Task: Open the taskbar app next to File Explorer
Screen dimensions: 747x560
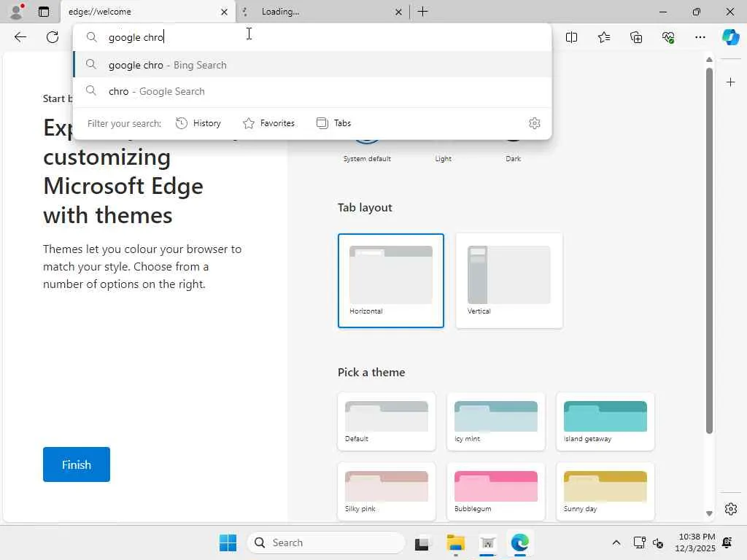Action: (487, 542)
